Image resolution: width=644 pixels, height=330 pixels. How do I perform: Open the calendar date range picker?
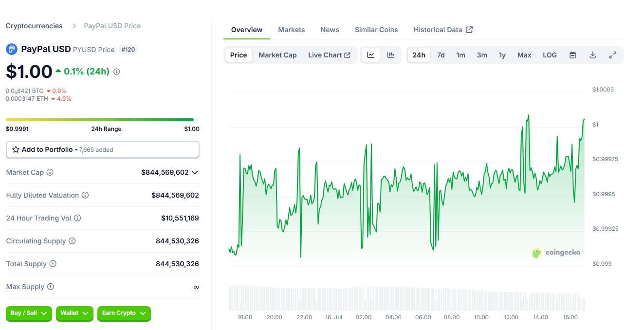(573, 55)
